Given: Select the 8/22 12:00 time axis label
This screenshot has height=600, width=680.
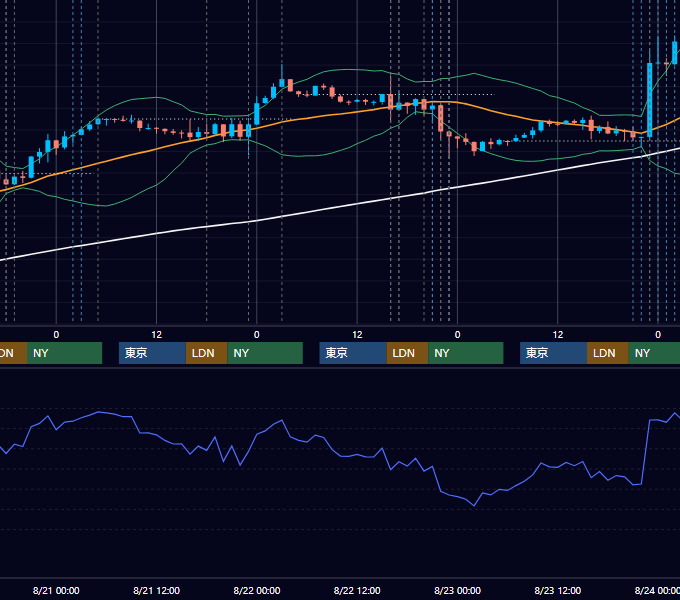Looking at the screenshot, I should pyautogui.click(x=357, y=590).
